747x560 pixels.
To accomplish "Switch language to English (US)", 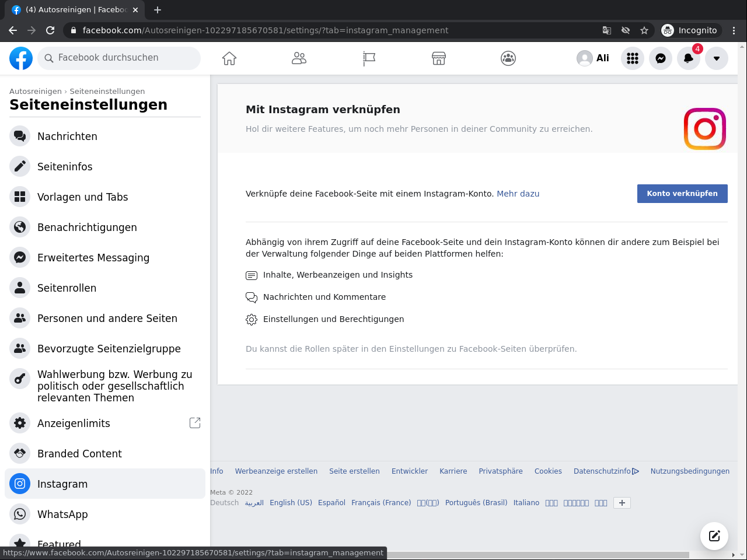I will pyautogui.click(x=291, y=503).
